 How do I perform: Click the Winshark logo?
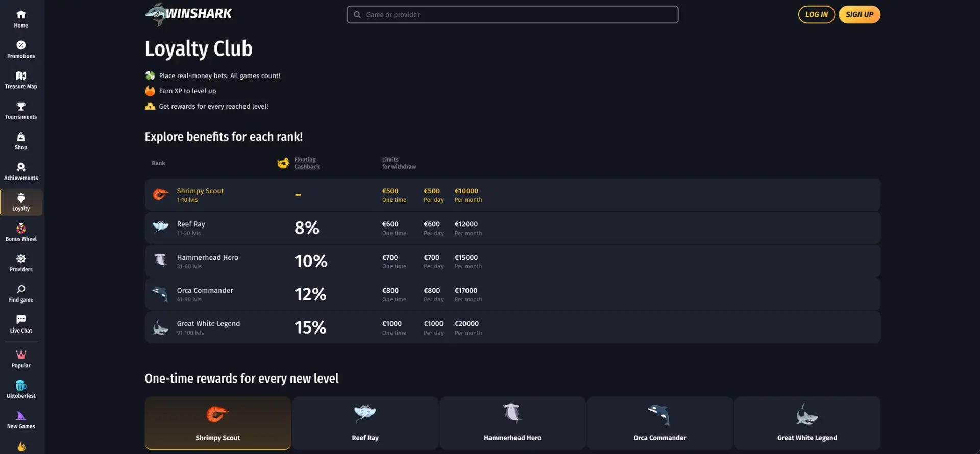coord(188,14)
